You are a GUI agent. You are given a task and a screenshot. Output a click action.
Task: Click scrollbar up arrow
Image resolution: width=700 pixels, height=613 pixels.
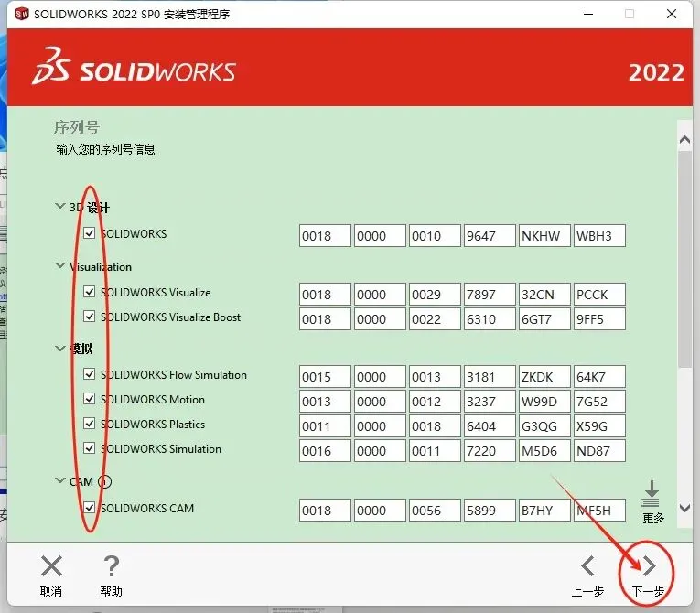684,140
